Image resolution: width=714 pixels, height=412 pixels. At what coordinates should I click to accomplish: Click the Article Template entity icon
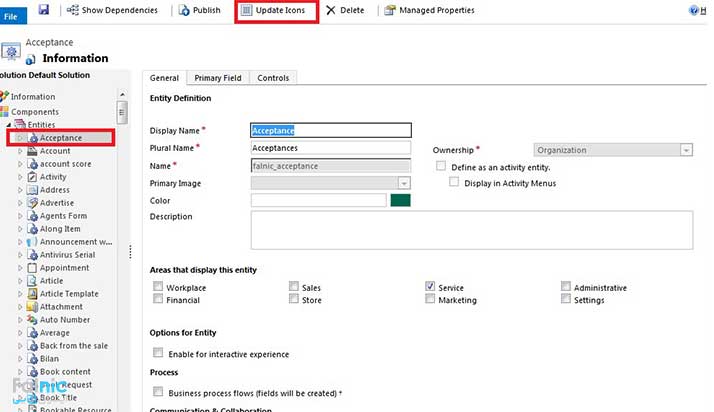click(x=32, y=294)
